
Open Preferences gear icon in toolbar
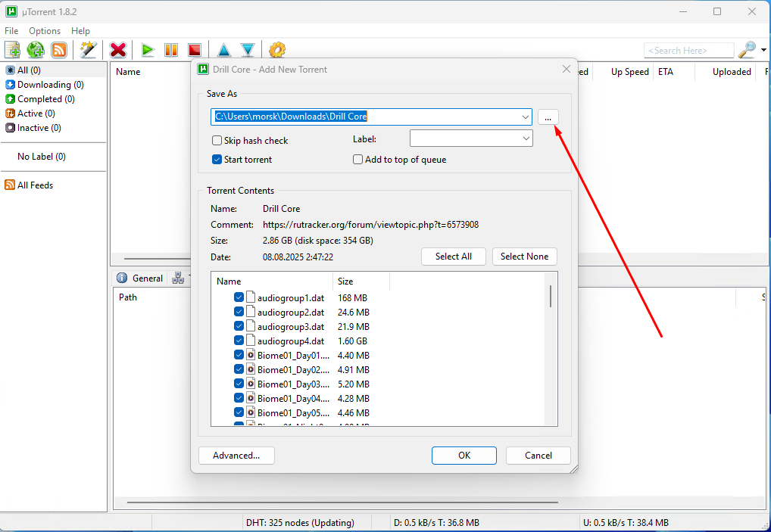tap(277, 50)
